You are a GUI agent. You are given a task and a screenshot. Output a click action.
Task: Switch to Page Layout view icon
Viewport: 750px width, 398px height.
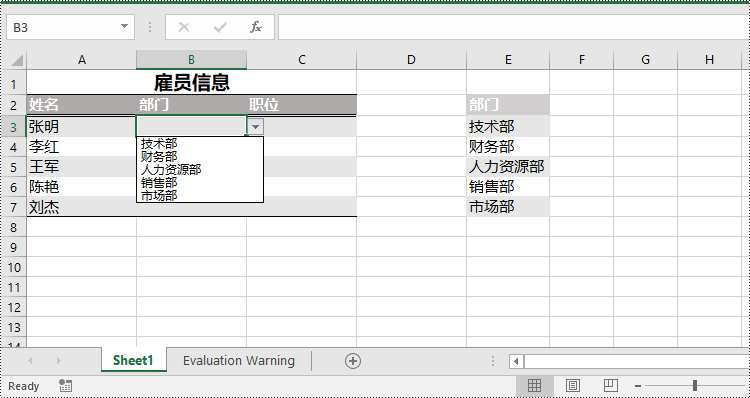point(573,385)
